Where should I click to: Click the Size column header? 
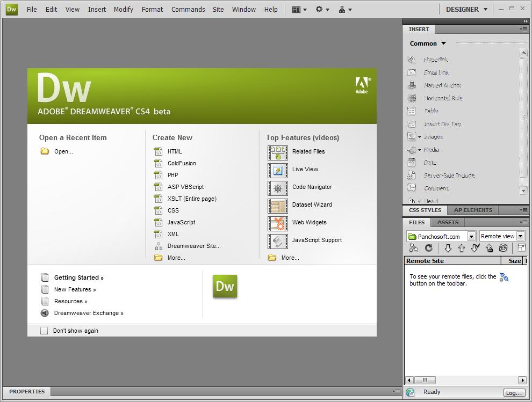point(513,261)
